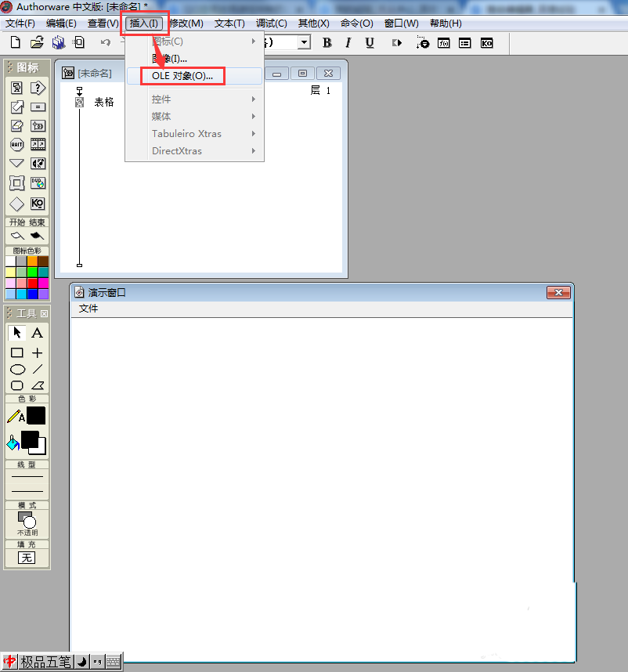Pick the orange icon color swatch

[x=33, y=261]
